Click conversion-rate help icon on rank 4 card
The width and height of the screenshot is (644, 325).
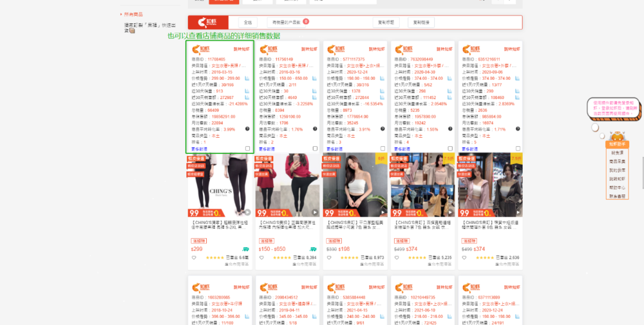[x=450, y=129]
